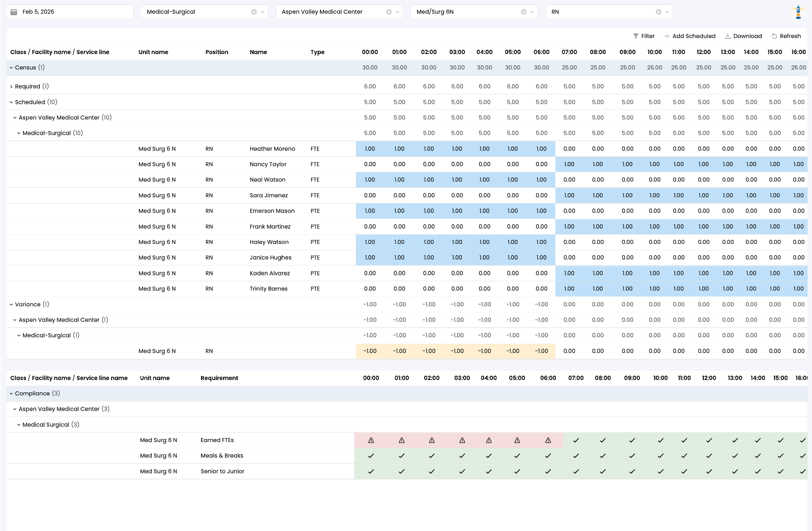Viewport: 812px width, 531px height.
Task: Open the Med/Surg 6N unit dropdown arrow
Action: [532, 12]
